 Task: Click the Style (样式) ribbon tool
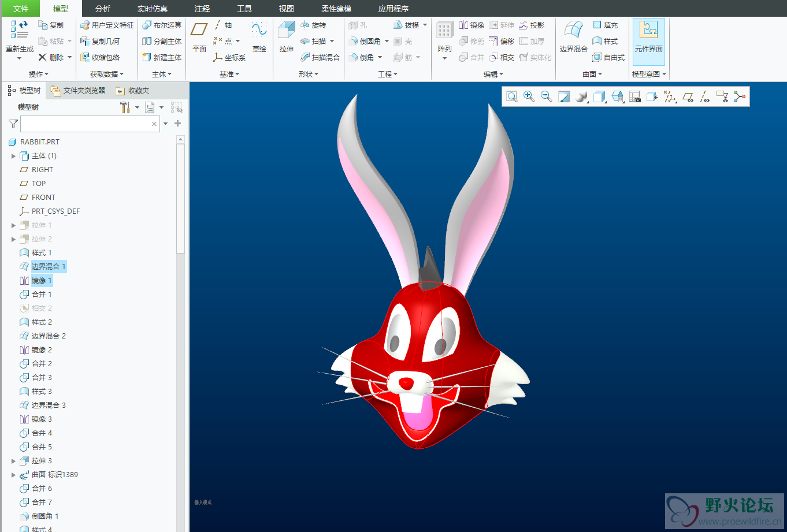(605, 41)
